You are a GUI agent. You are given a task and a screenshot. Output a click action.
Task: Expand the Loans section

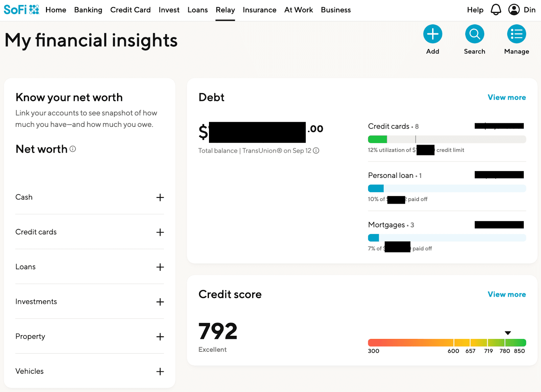tap(160, 267)
